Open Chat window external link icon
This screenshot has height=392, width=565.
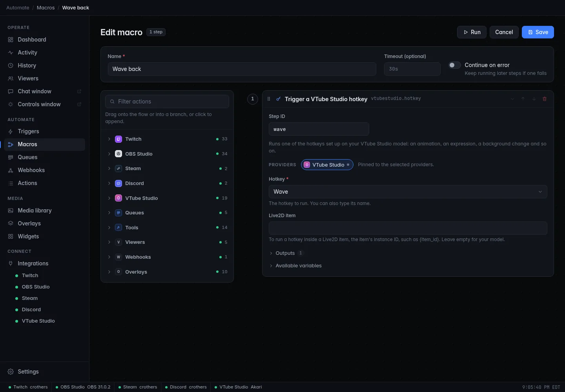tap(79, 91)
